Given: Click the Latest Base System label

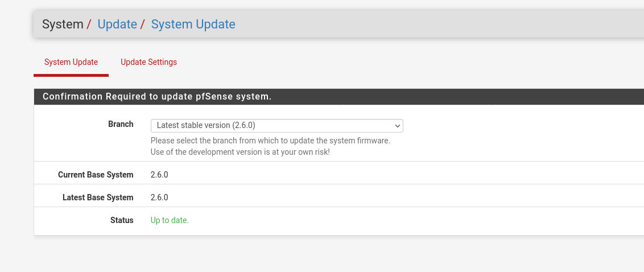Looking at the screenshot, I should (x=98, y=197).
